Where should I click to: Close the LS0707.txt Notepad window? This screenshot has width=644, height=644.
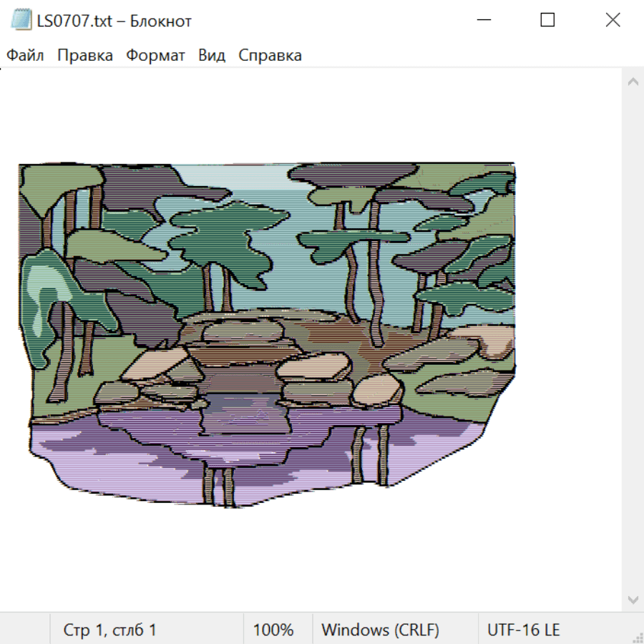[x=613, y=21]
